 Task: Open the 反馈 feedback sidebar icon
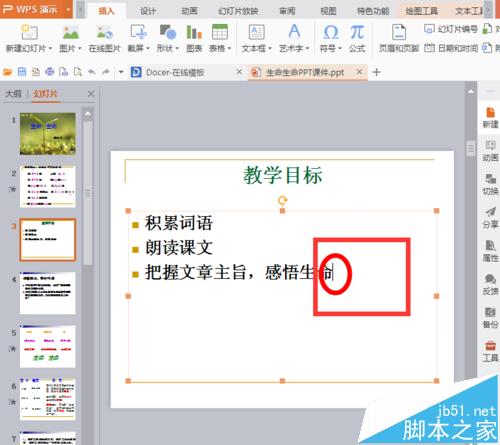pyautogui.click(x=490, y=284)
